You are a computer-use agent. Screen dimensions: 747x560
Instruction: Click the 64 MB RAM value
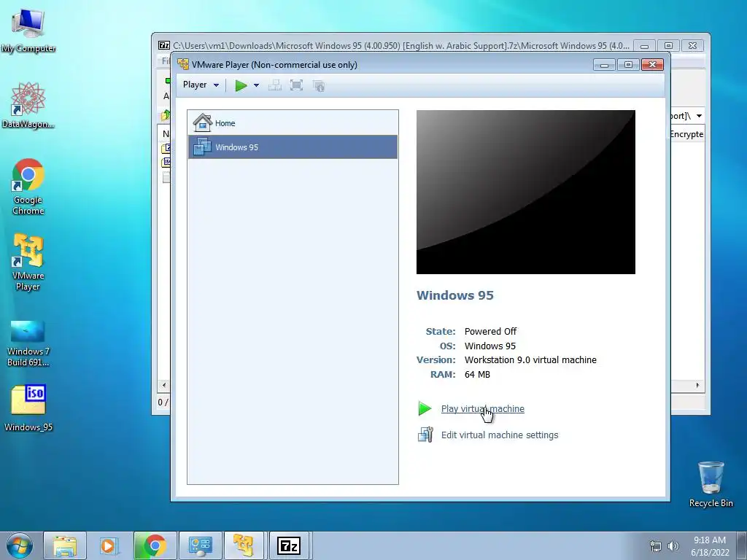[477, 374]
